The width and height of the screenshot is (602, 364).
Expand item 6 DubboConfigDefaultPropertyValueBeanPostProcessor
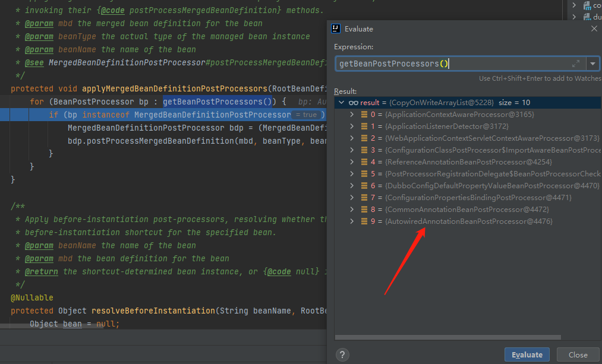[352, 186]
